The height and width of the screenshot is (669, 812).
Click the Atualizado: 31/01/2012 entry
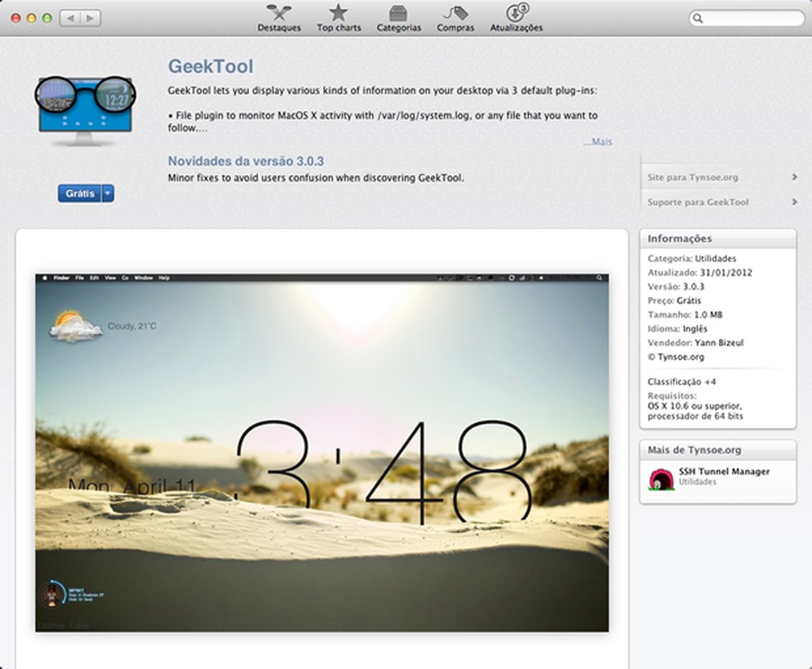(700, 272)
